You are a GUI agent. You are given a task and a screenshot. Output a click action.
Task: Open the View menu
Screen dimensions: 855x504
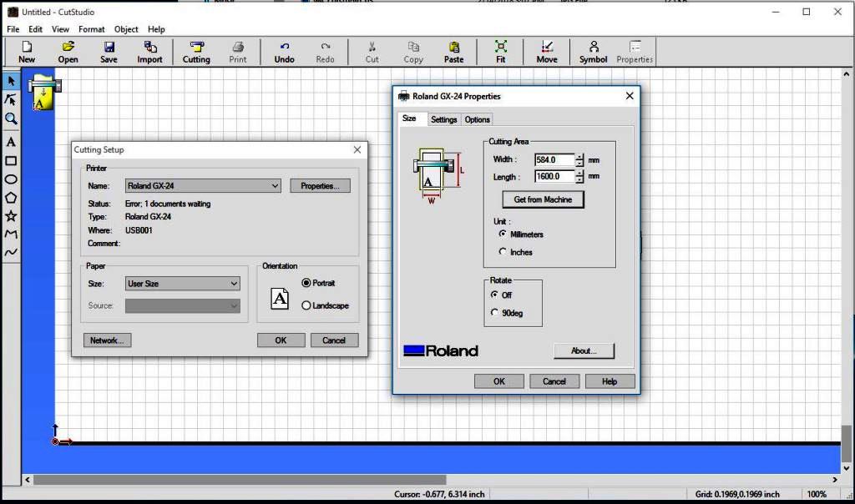[x=60, y=29]
